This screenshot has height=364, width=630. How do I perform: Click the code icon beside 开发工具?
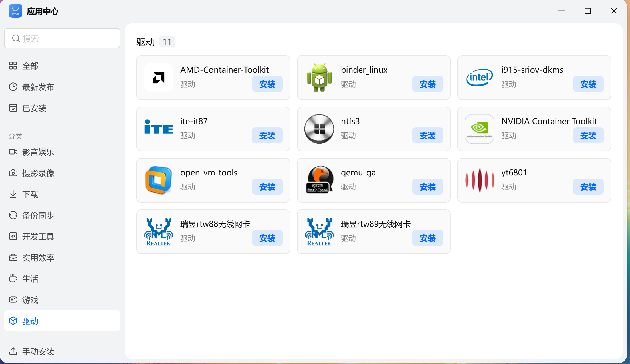click(13, 236)
